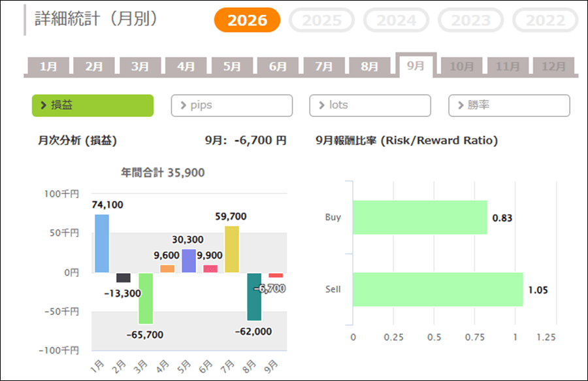588x381 pixels.
Task: Switch to the 8月 tab
Action: [x=369, y=67]
